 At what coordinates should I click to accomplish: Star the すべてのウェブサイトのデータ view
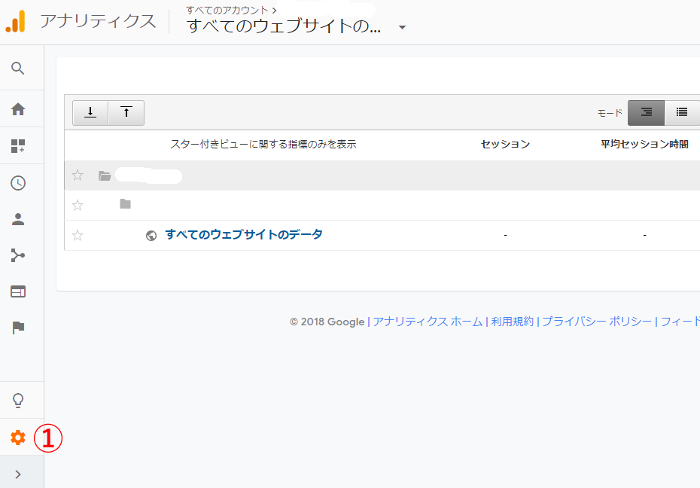78,235
